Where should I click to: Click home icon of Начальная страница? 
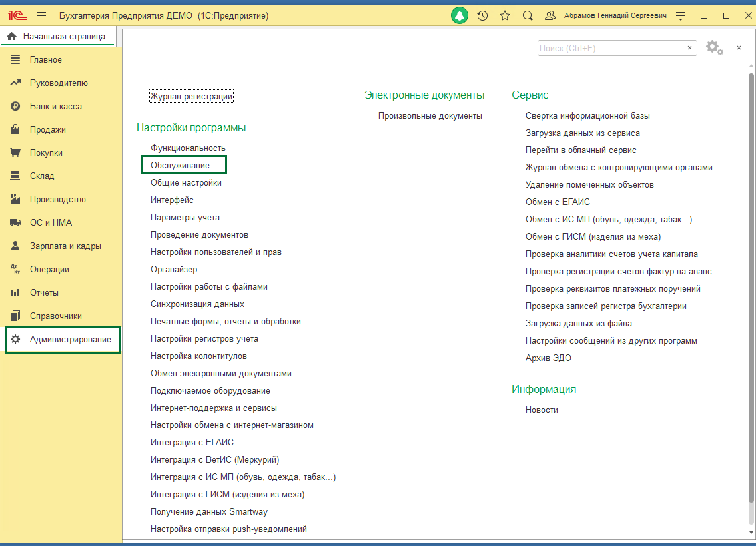pos(11,36)
